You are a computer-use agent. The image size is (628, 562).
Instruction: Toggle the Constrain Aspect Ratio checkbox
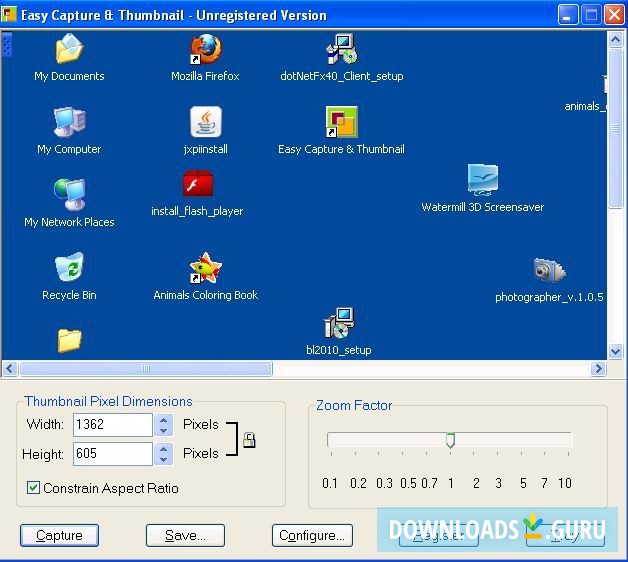33,487
